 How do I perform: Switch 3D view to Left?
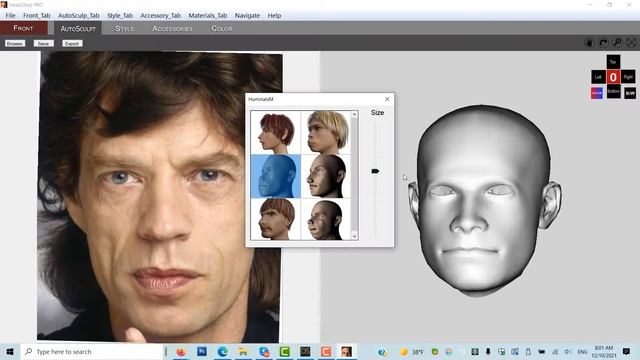click(x=598, y=77)
